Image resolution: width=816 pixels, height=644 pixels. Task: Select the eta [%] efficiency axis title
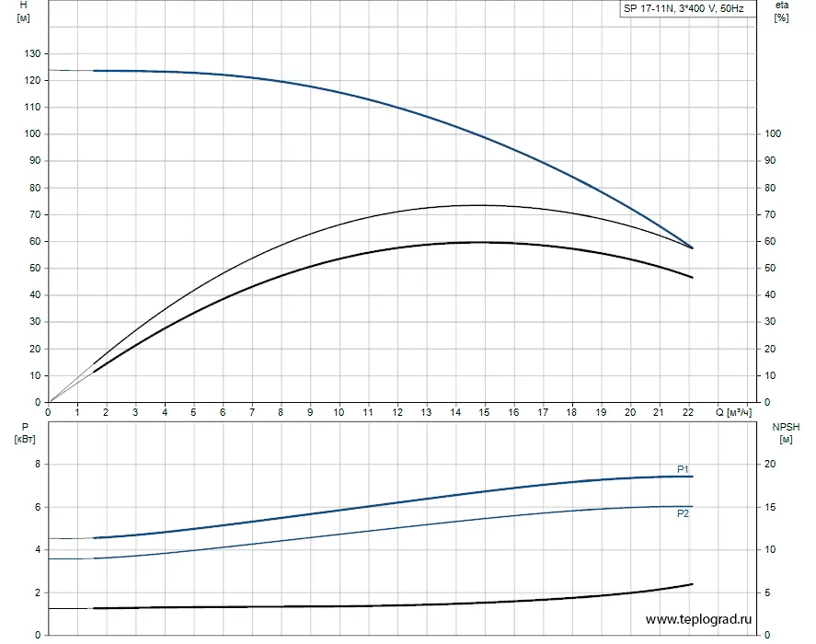(782, 12)
